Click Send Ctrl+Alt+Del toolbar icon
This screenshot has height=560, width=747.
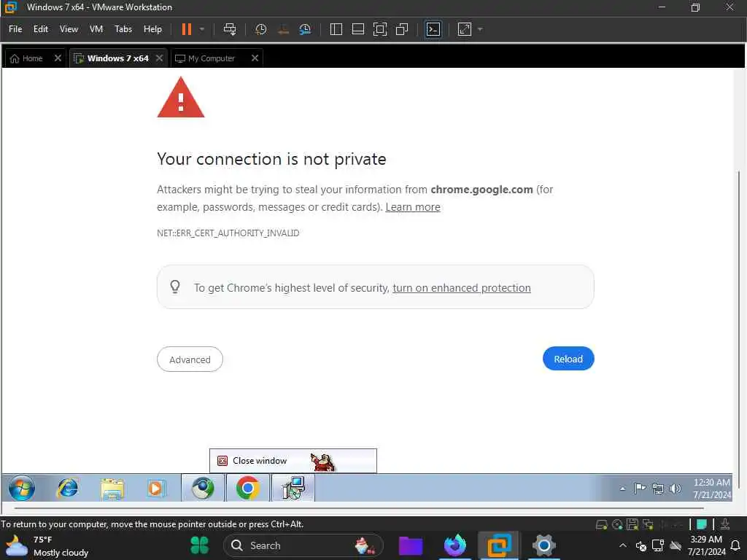point(230,29)
